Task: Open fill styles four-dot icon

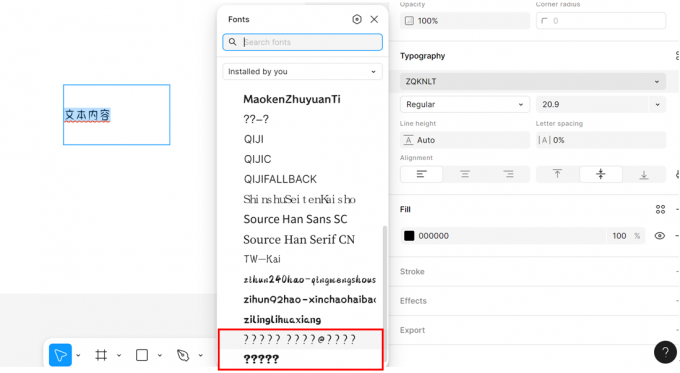Action: coord(660,209)
